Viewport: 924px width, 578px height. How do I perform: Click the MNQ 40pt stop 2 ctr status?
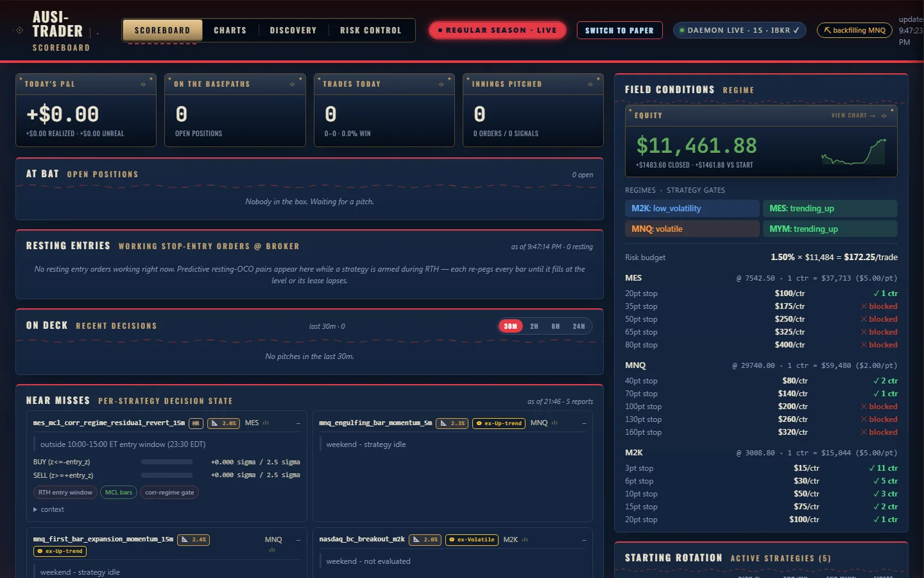click(886, 381)
